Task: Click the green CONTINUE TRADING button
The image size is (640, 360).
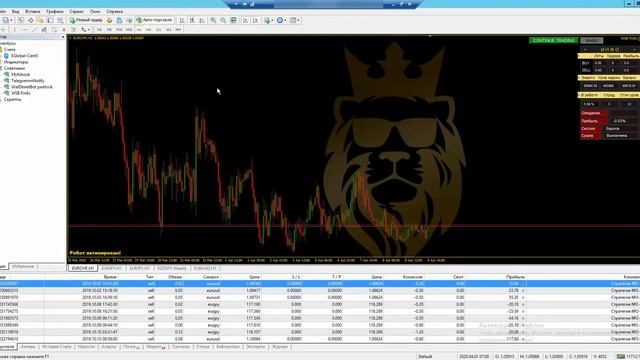Action: coord(553,40)
